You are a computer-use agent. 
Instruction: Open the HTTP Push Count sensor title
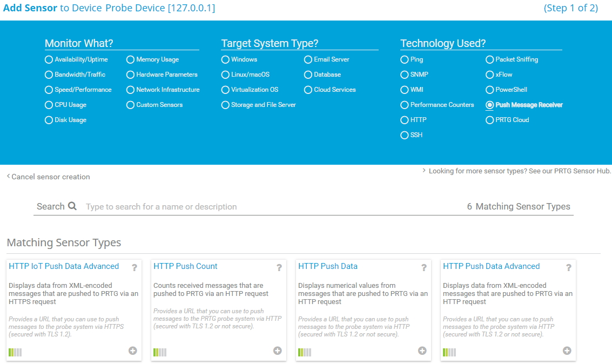pyautogui.click(x=185, y=266)
